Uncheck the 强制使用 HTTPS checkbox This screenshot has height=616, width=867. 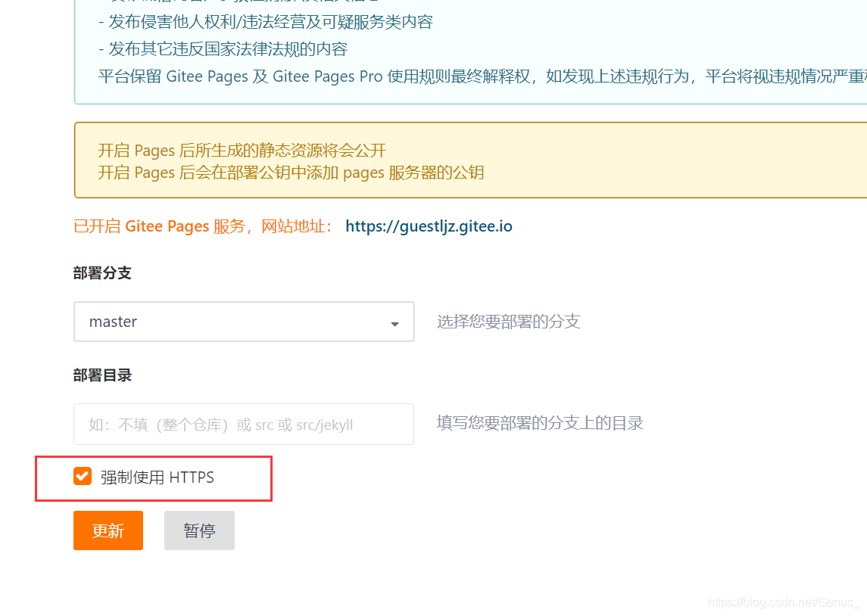coord(83,476)
